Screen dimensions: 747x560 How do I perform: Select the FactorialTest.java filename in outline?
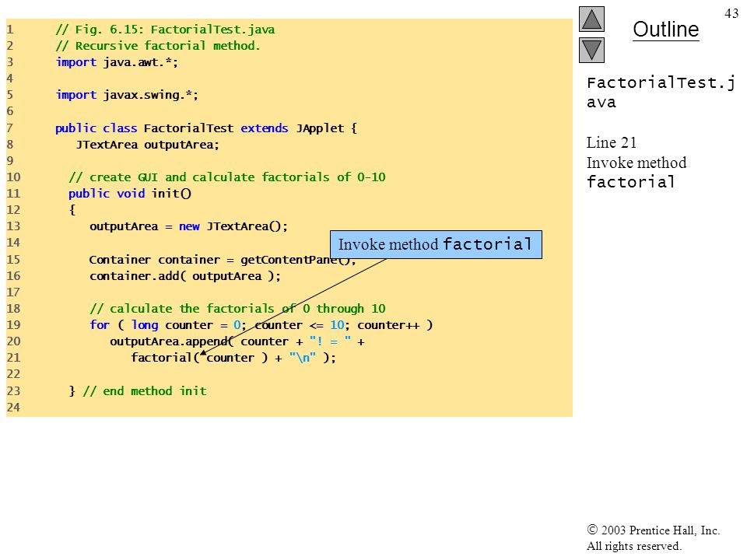click(x=661, y=92)
